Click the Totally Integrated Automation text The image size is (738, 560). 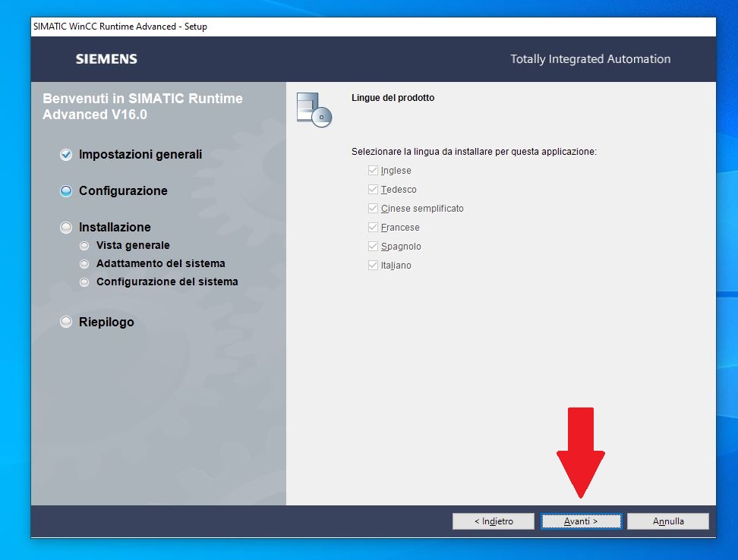click(x=590, y=58)
